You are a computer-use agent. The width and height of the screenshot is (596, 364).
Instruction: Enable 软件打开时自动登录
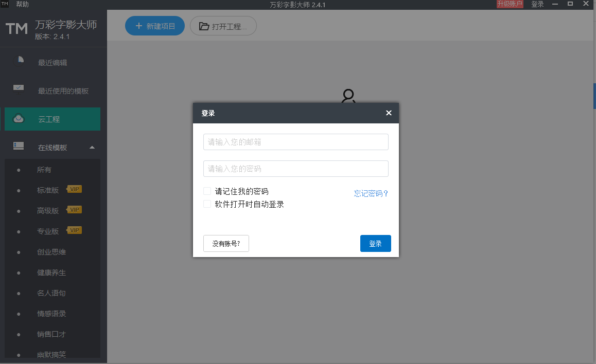207,204
